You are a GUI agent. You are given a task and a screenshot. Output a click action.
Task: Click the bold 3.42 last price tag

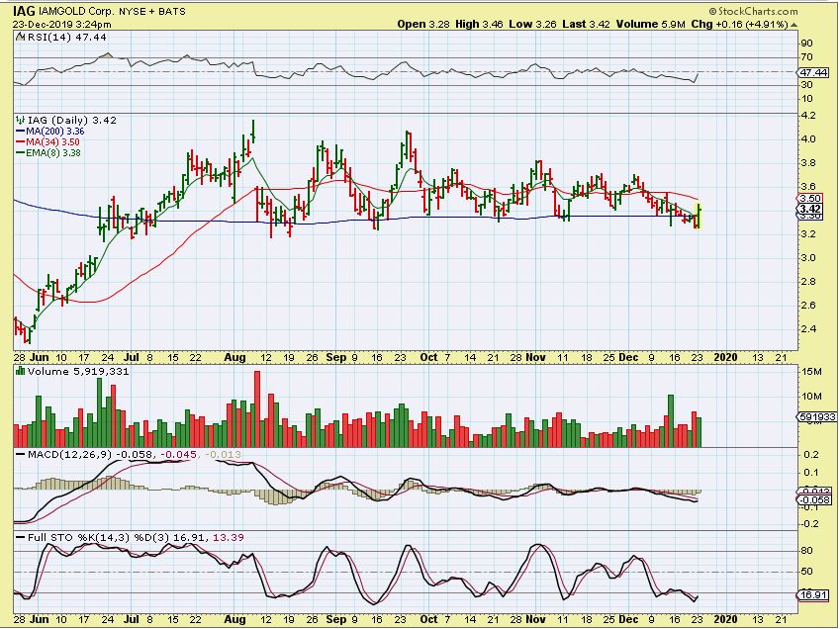(x=810, y=209)
